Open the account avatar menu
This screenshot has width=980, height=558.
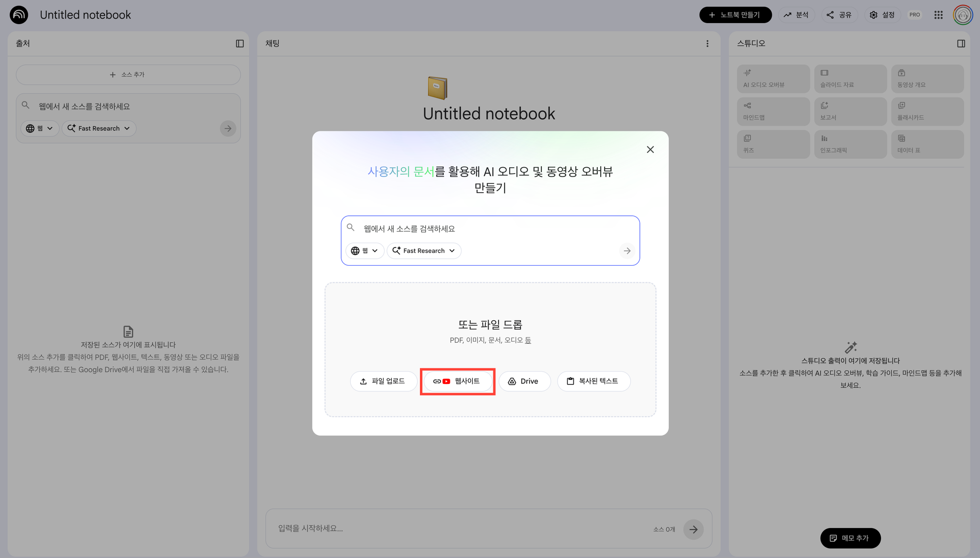[962, 15]
